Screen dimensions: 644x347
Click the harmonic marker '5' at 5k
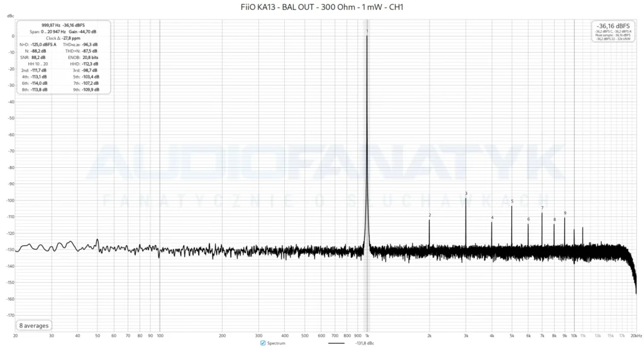point(512,201)
